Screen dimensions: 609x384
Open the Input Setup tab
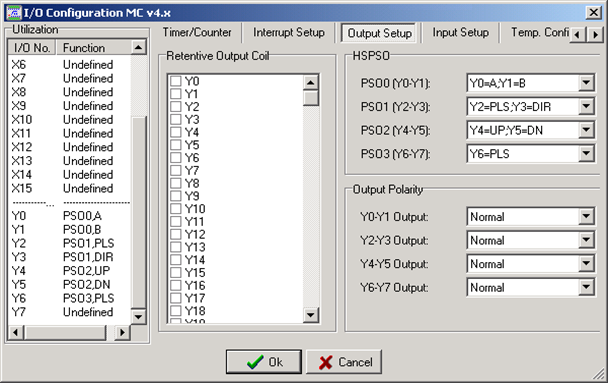point(461,33)
